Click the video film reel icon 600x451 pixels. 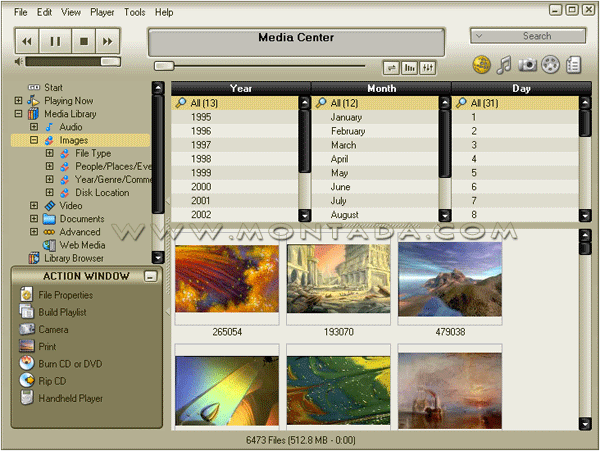(x=550, y=65)
